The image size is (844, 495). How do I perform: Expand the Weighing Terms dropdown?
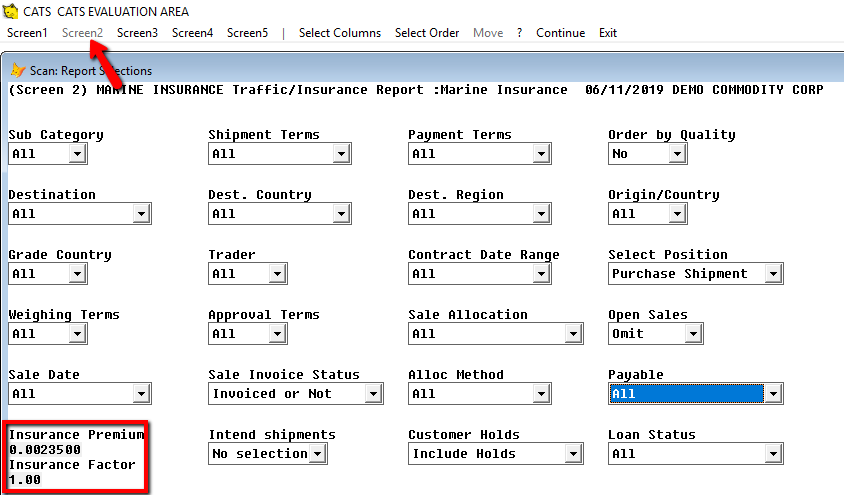(78, 334)
